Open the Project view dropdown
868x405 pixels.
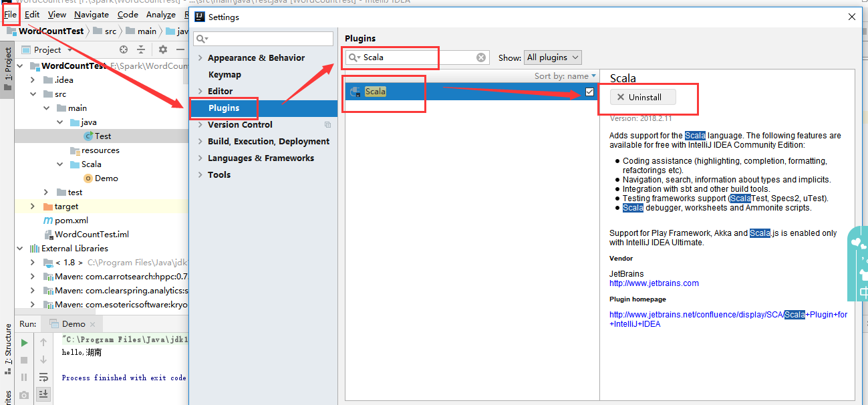(x=47, y=49)
